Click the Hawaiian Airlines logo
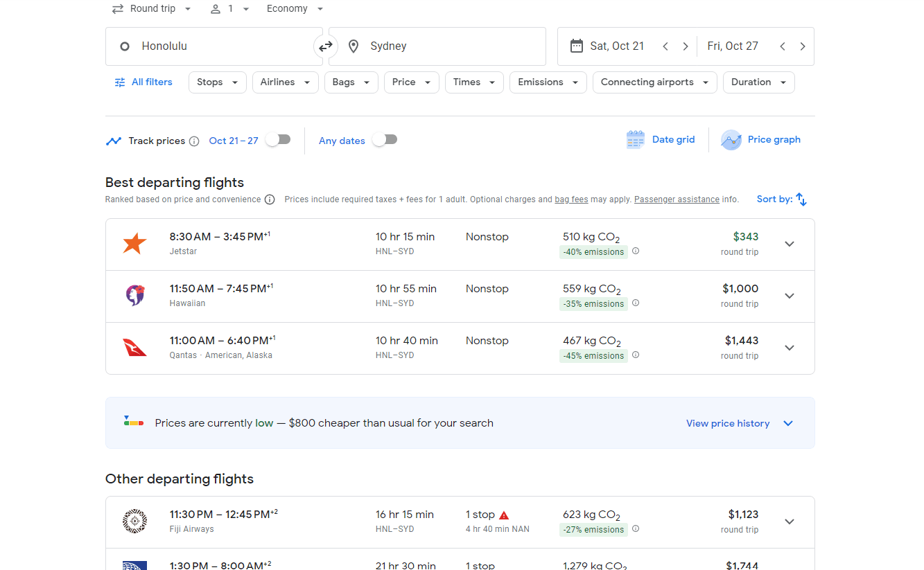The width and height of the screenshot is (924, 570). 134,296
